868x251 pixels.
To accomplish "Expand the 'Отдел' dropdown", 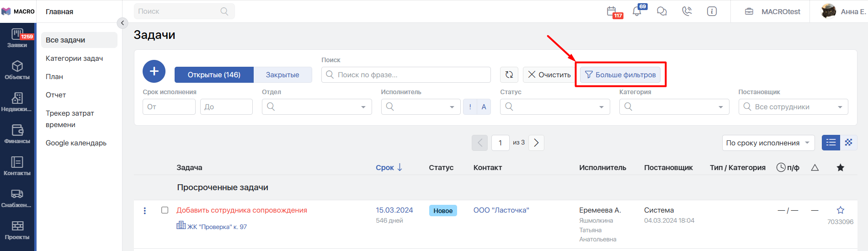I will (316, 107).
